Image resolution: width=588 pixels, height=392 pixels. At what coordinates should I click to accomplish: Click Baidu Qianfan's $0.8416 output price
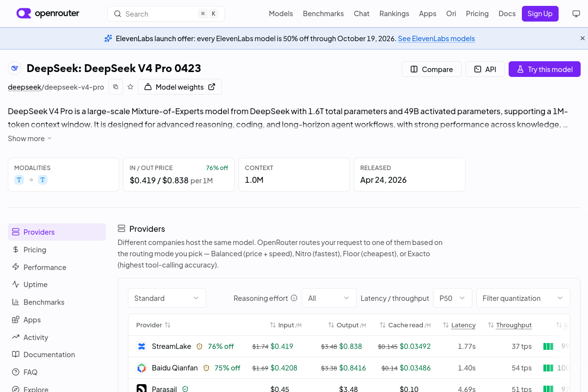(352, 367)
